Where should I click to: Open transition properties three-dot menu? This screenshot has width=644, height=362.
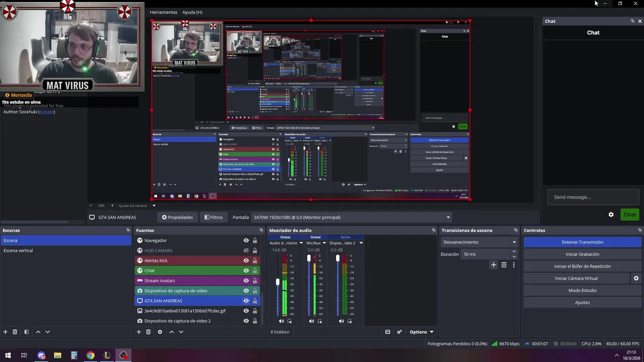pyautogui.click(x=514, y=265)
